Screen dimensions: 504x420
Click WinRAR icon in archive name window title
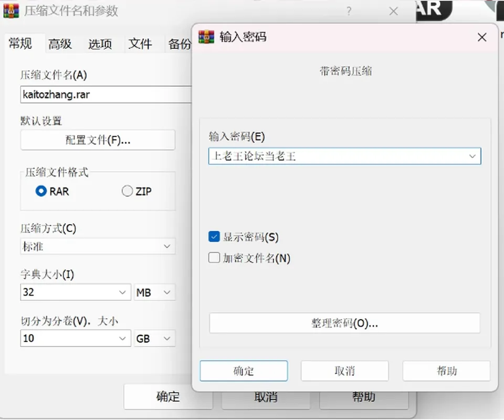11,11
